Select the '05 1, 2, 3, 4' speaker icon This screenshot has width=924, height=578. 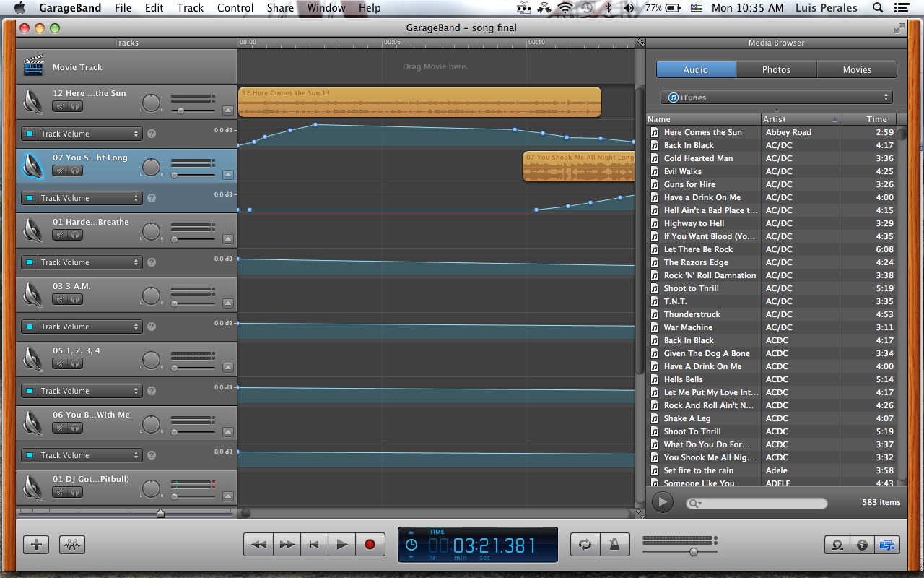[33, 358]
